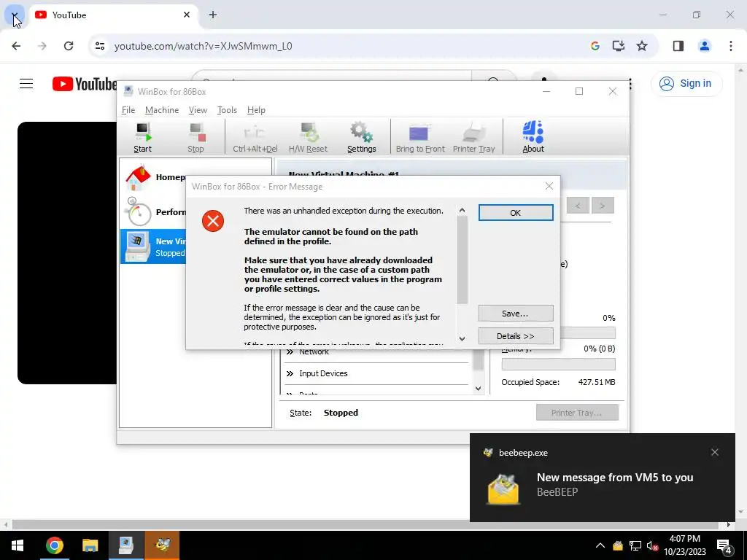
Task: Click the error message scrollbar thumb
Action: (x=462, y=260)
